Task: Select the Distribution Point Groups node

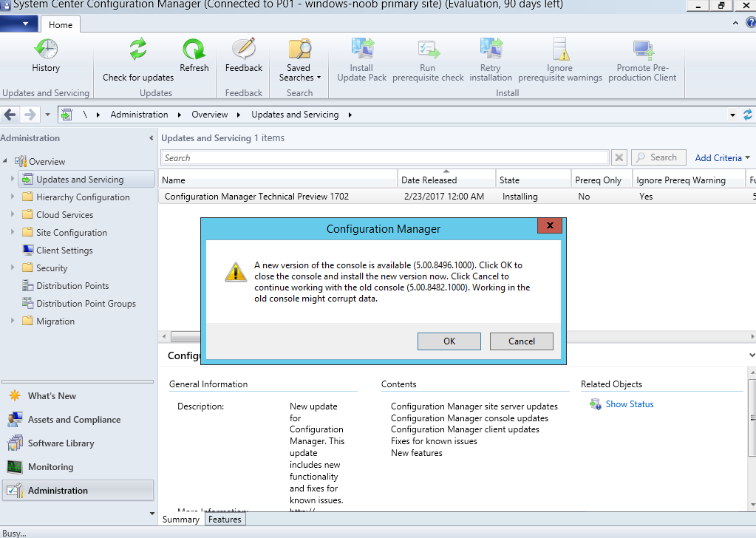Action: tap(86, 304)
